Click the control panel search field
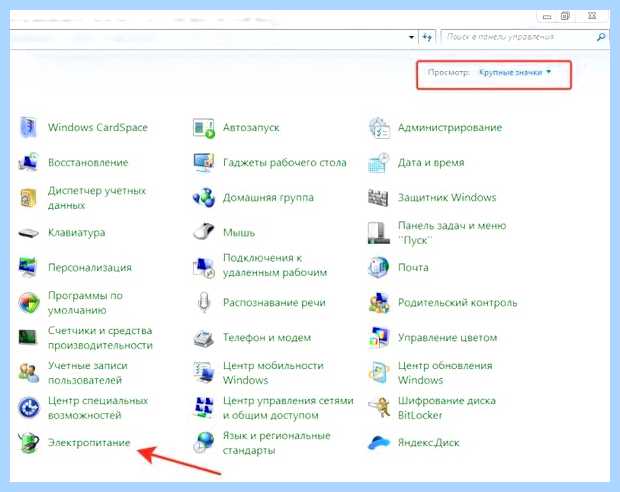620x492 pixels. [x=518, y=37]
